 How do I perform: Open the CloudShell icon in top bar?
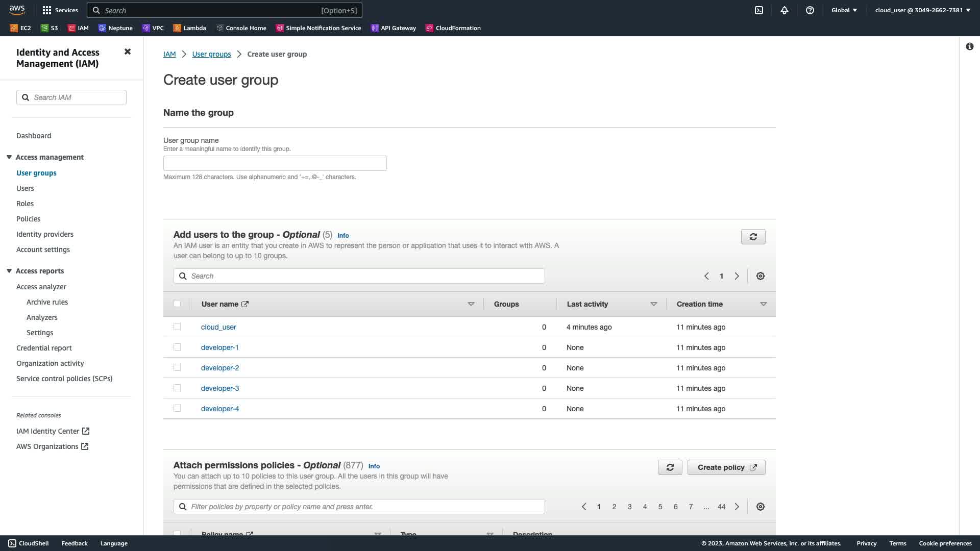[x=759, y=10]
